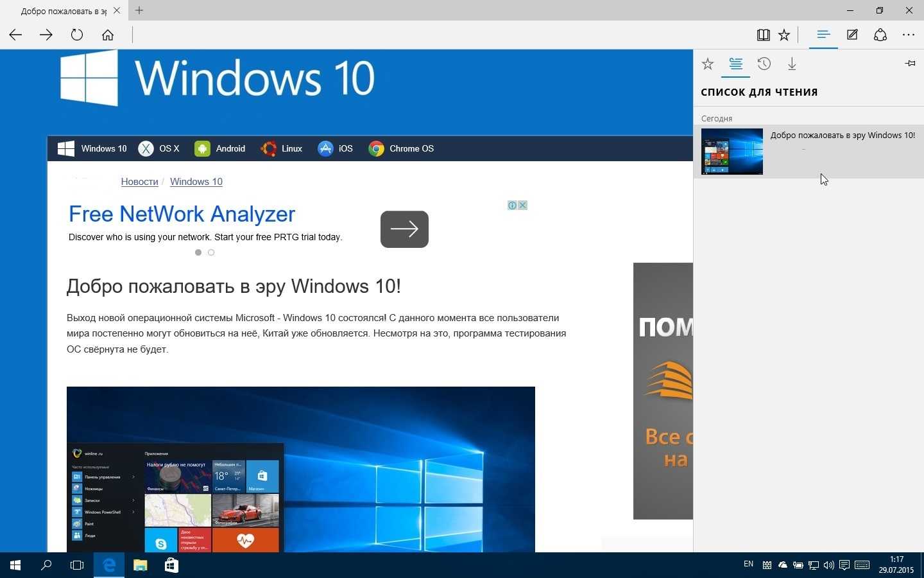Image resolution: width=924 pixels, height=578 pixels.
Task: Close the current browser tab
Action: (117, 10)
